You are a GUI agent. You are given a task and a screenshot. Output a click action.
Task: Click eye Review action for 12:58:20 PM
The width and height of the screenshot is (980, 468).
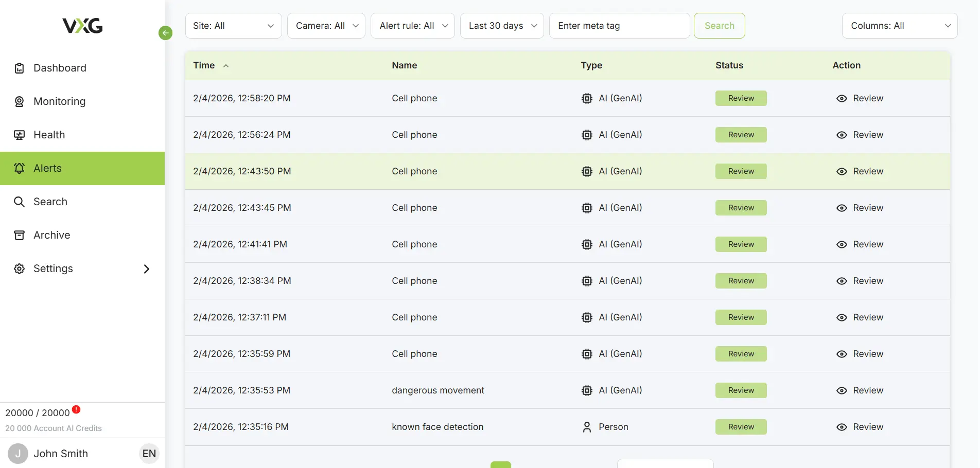point(860,98)
